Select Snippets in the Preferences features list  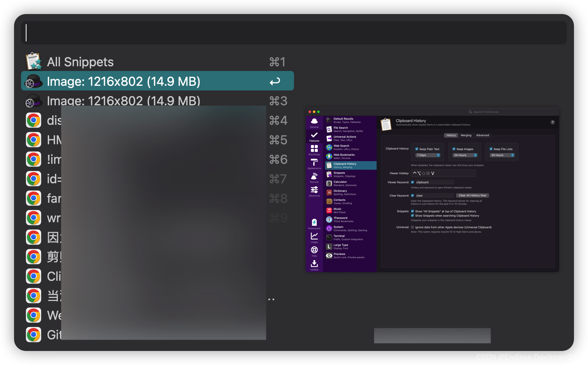pyautogui.click(x=351, y=174)
